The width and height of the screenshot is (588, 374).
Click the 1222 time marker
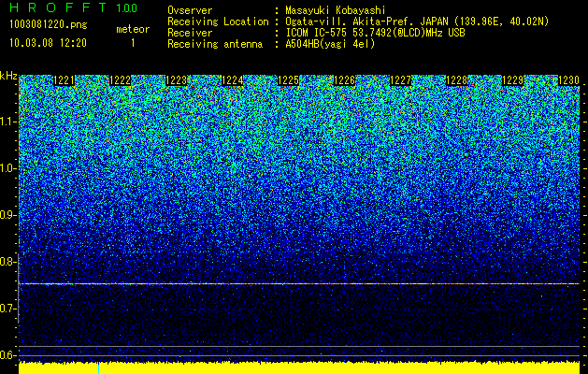[x=121, y=80]
